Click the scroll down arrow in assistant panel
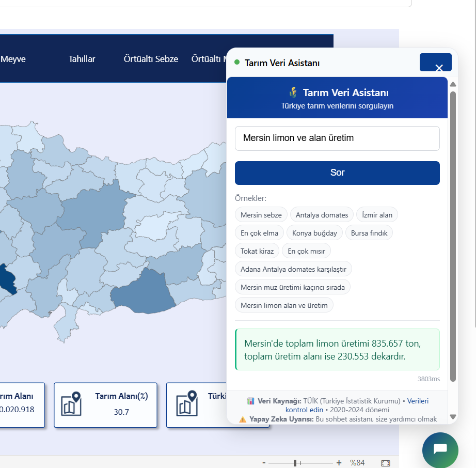This screenshot has height=468, width=476. coord(453,416)
